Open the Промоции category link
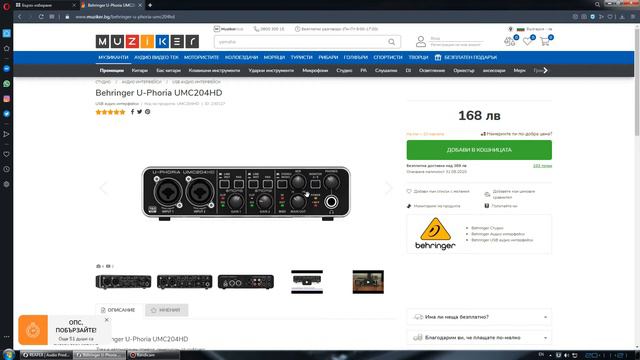Screen dimensions: 640x360 coord(111,71)
